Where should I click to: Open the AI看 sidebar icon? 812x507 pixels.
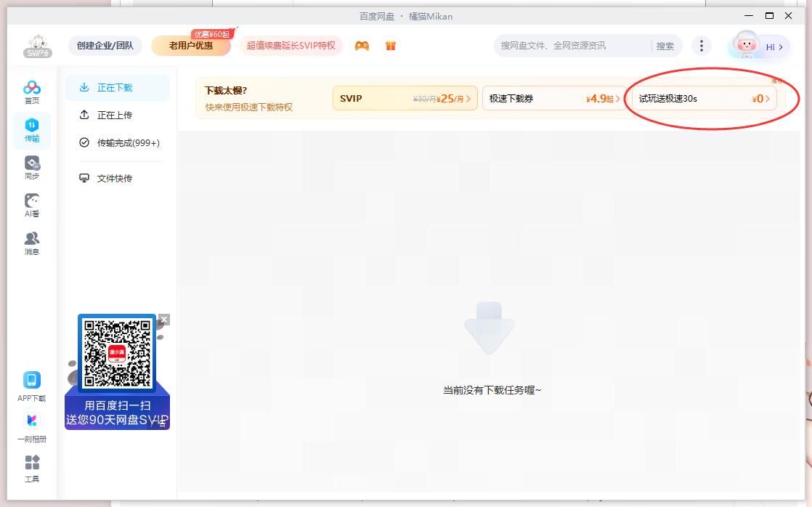pos(32,206)
